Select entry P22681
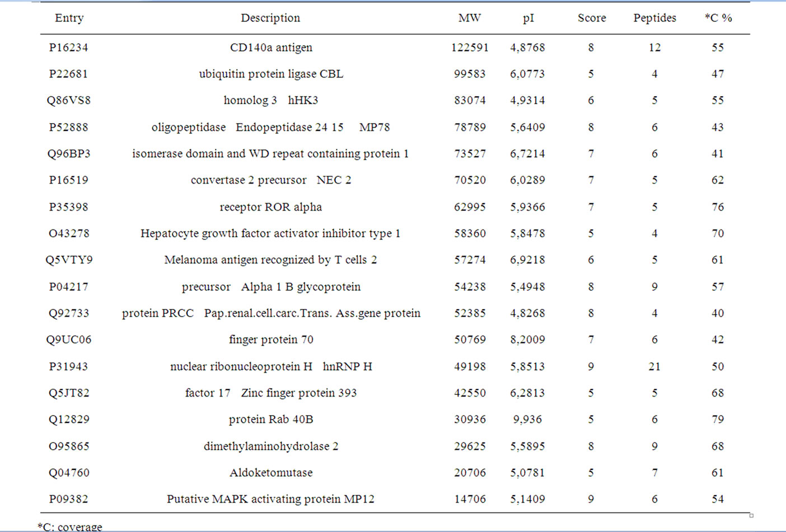 pos(68,74)
